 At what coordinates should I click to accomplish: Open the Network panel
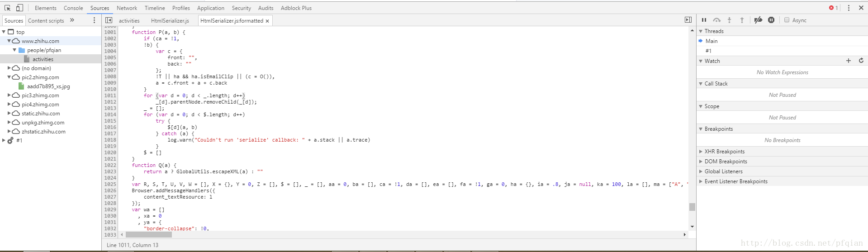[127, 8]
